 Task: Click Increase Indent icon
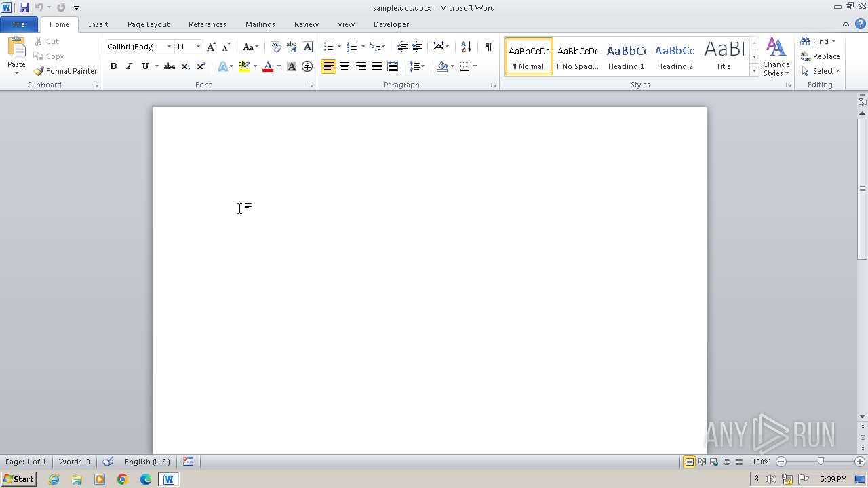pyautogui.click(x=418, y=47)
